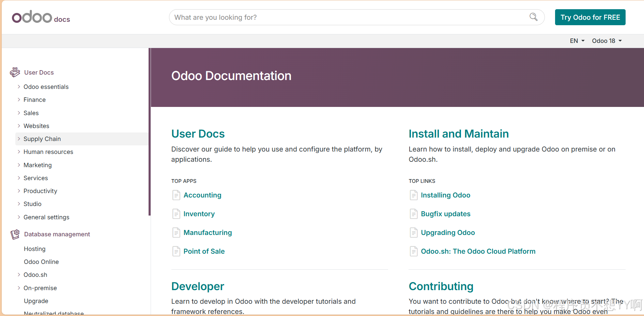The width and height of the screenshot is (644, 316).
Task: Select Database management in the sidebar
Action: point(57,234)
